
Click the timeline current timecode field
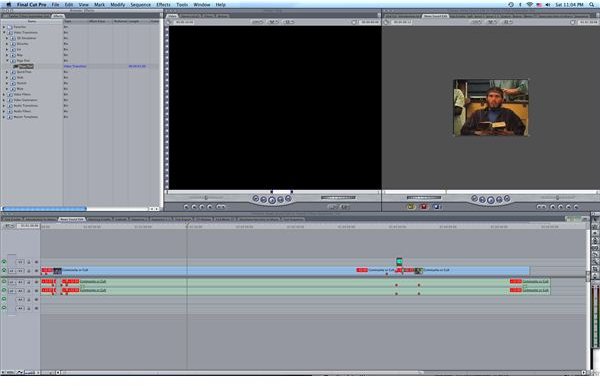(x=29, y=226)
